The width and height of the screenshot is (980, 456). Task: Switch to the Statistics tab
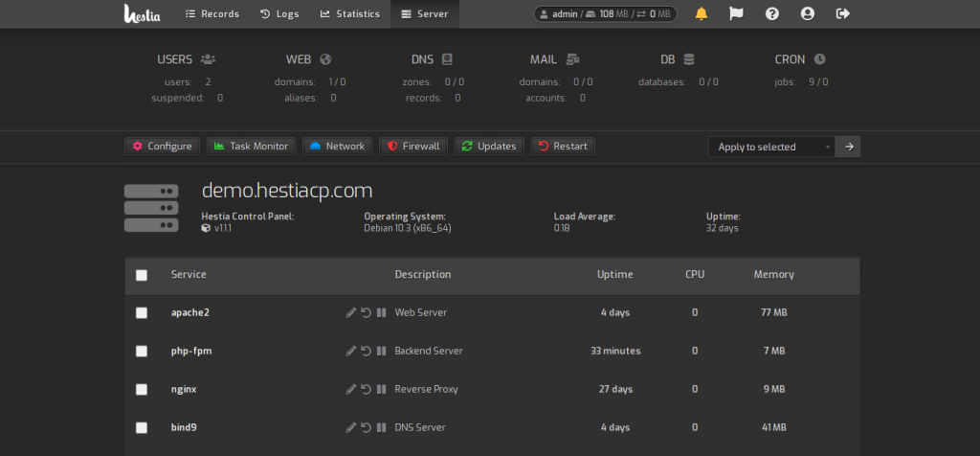click(x=350, y=13)
